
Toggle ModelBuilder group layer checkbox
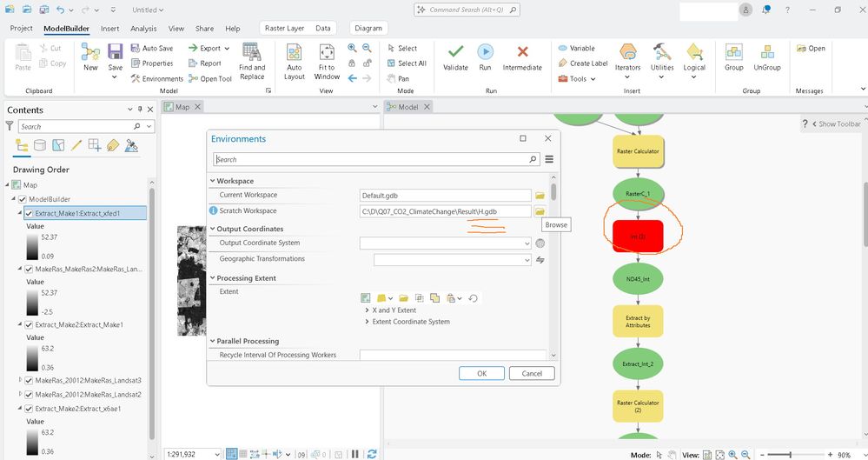[23, 199]
